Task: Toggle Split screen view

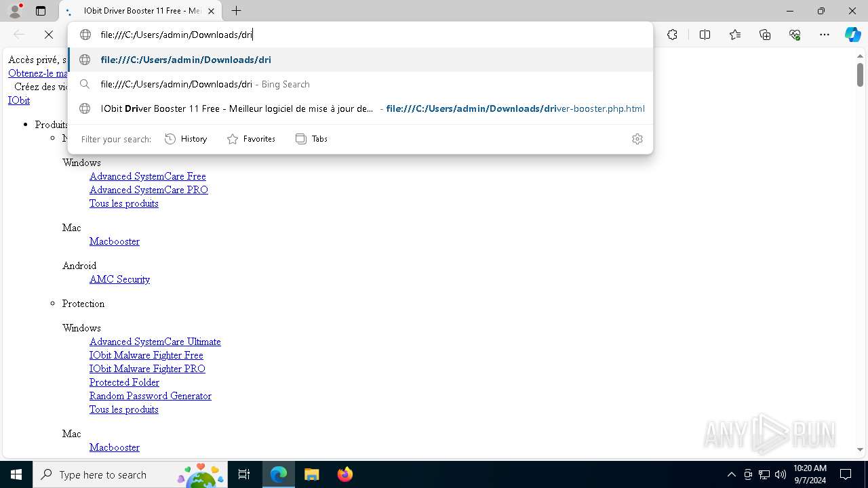Action: [x=705, y=35]
